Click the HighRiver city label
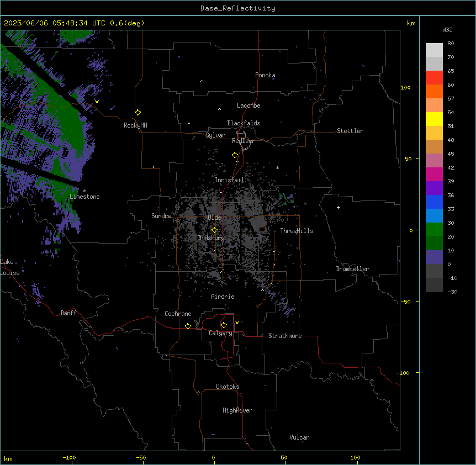The width and height of the screenshot is (476, 465). [237, 410]
